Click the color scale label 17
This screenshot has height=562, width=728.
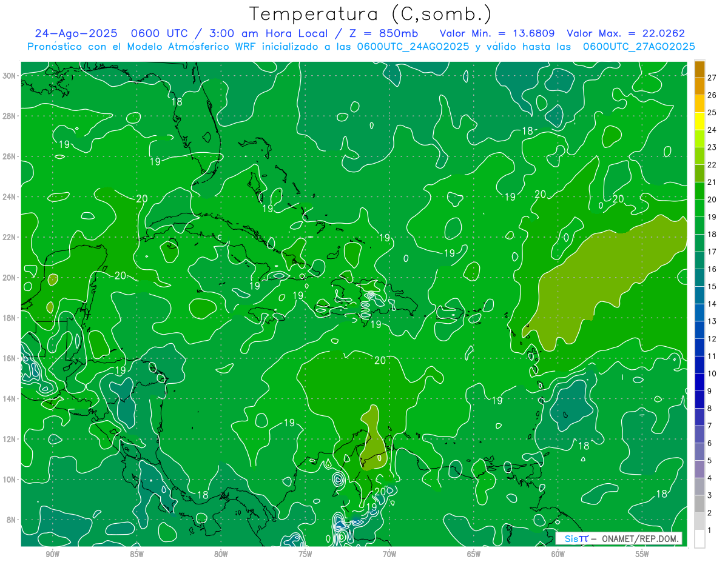712,252
